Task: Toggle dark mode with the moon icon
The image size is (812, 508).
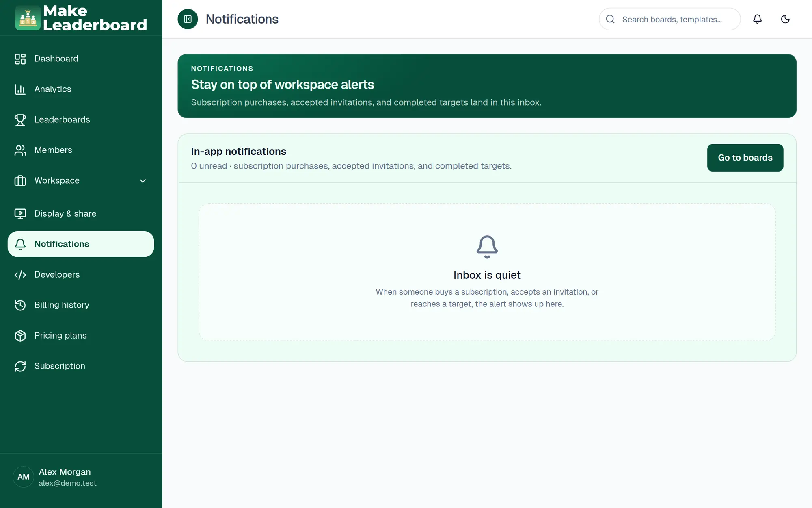Action: point(785,19)
